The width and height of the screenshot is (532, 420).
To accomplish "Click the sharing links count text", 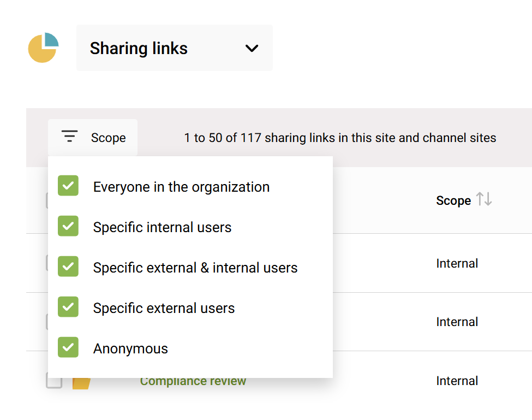I will (340, 138).
